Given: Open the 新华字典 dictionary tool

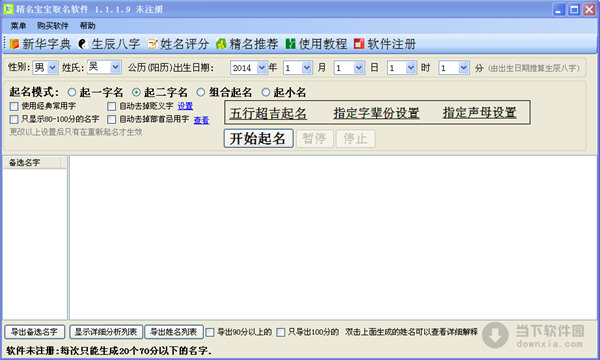Looking at the screenshot, I should point(40,44).
